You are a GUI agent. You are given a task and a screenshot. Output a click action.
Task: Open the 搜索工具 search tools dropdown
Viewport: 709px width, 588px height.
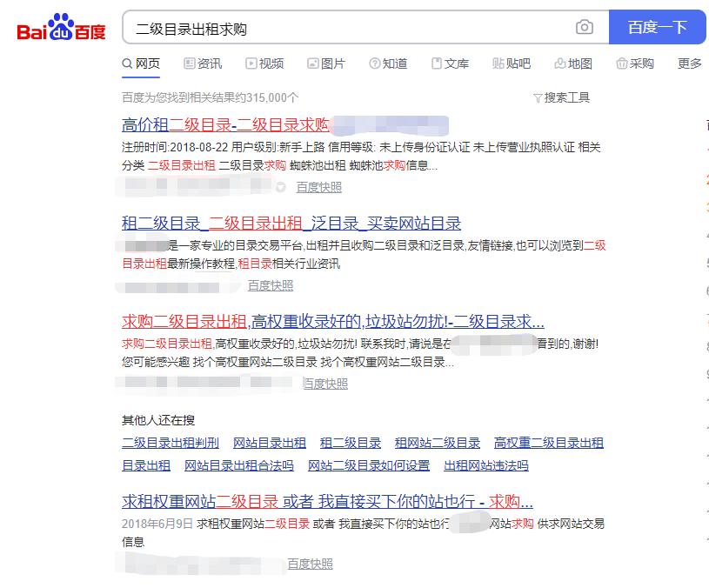[x=562, y=97]
